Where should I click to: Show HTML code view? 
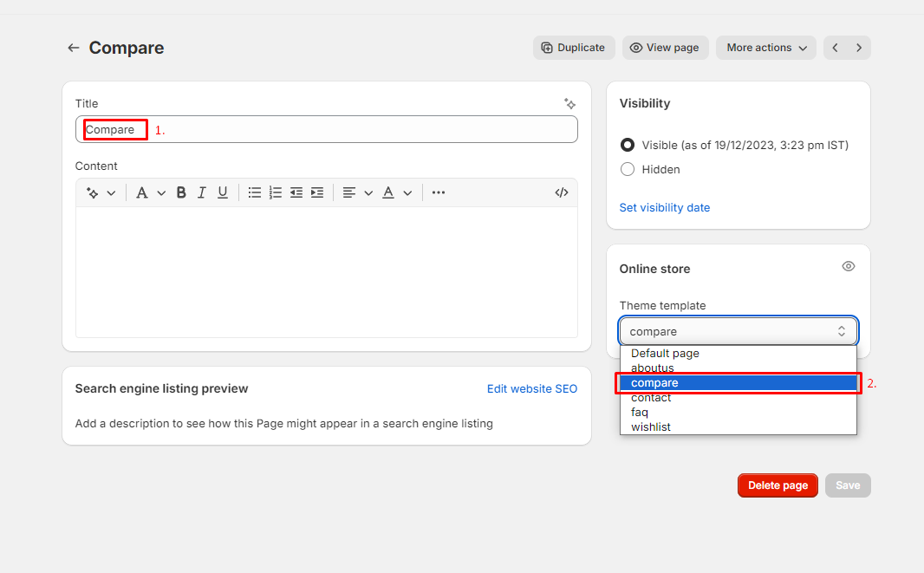tap(562, 192)
